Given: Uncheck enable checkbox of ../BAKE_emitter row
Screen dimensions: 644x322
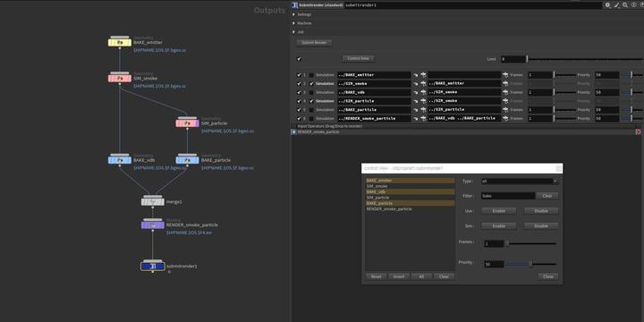Looking at the screenshot, I should pyautogui.click(x=299, y=75).
